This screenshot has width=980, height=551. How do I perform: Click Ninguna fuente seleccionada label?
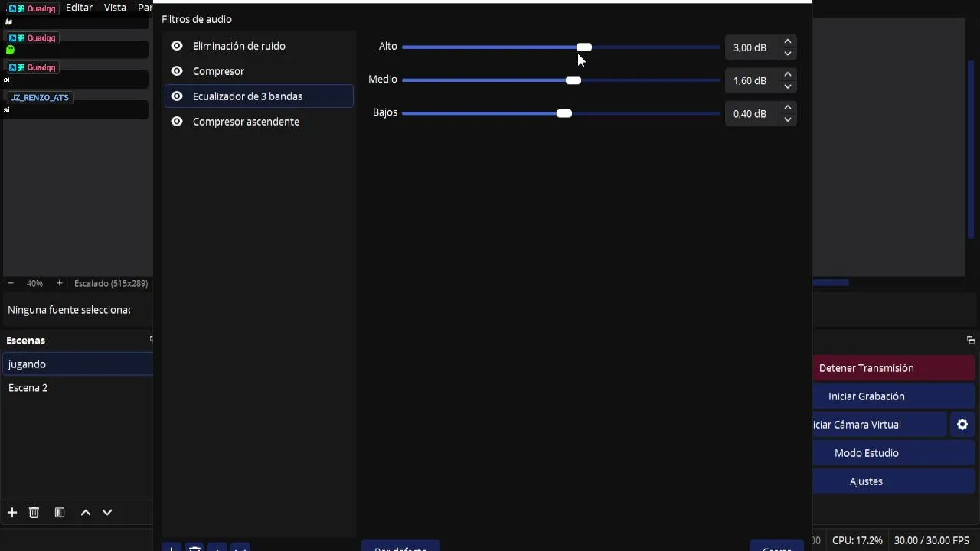point(69,310)
